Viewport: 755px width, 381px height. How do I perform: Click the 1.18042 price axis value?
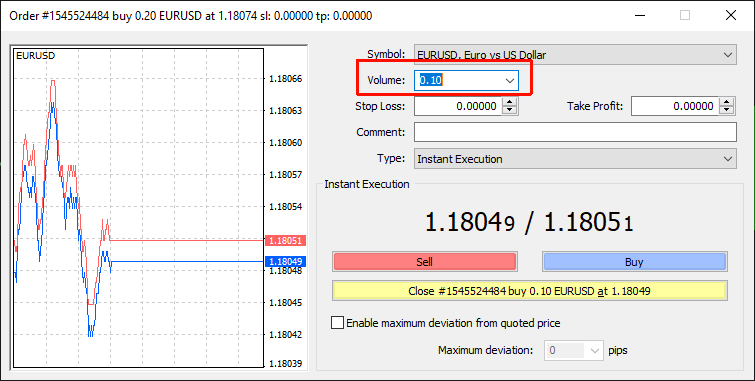(x=286, y=335)
